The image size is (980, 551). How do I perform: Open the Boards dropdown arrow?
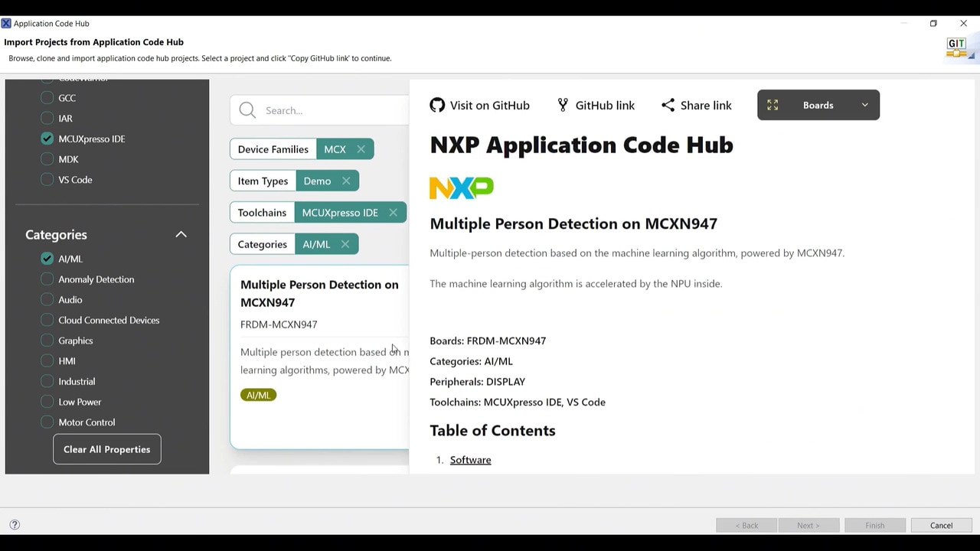[x=864, y=106]
